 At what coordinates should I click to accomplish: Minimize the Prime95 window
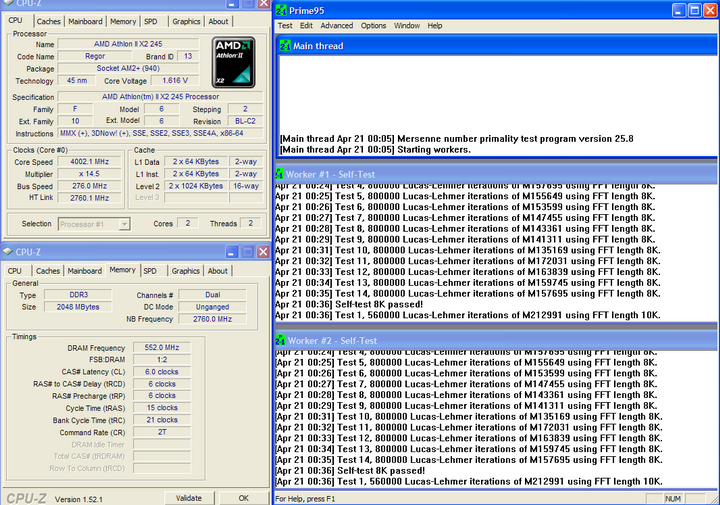(x=679, y=11)
